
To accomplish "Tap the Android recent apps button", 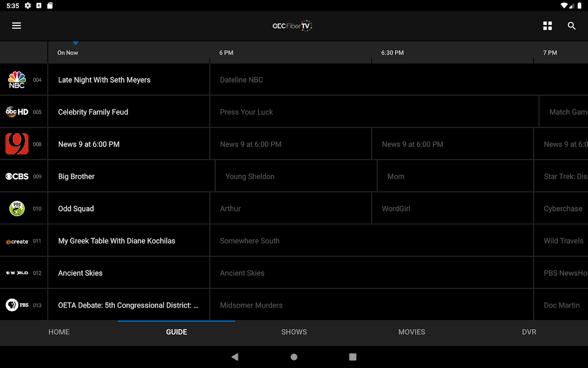I will (353, 357).
